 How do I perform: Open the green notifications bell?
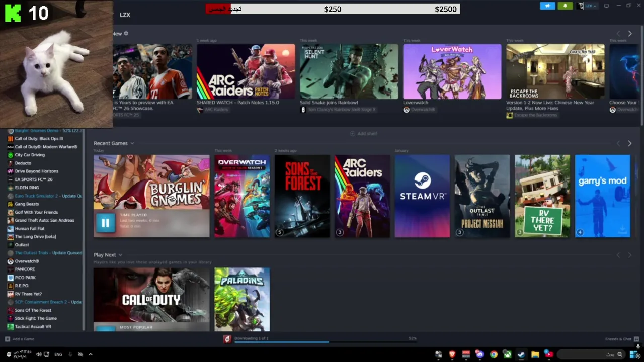click(x=565, y=6)
